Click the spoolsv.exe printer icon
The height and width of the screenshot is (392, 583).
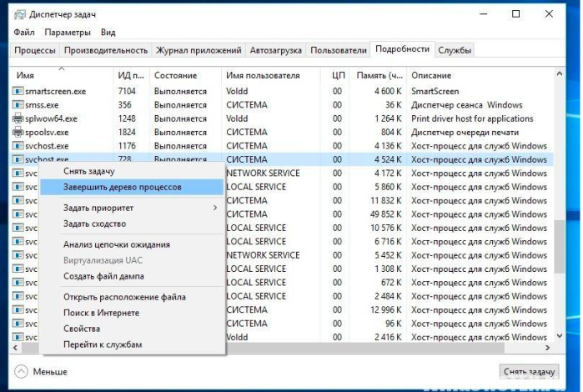pyautogui.click(x=18, y=132)
